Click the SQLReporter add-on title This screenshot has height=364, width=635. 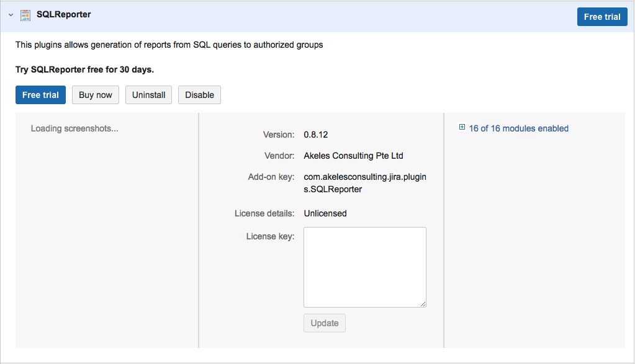tap(63, 14)
